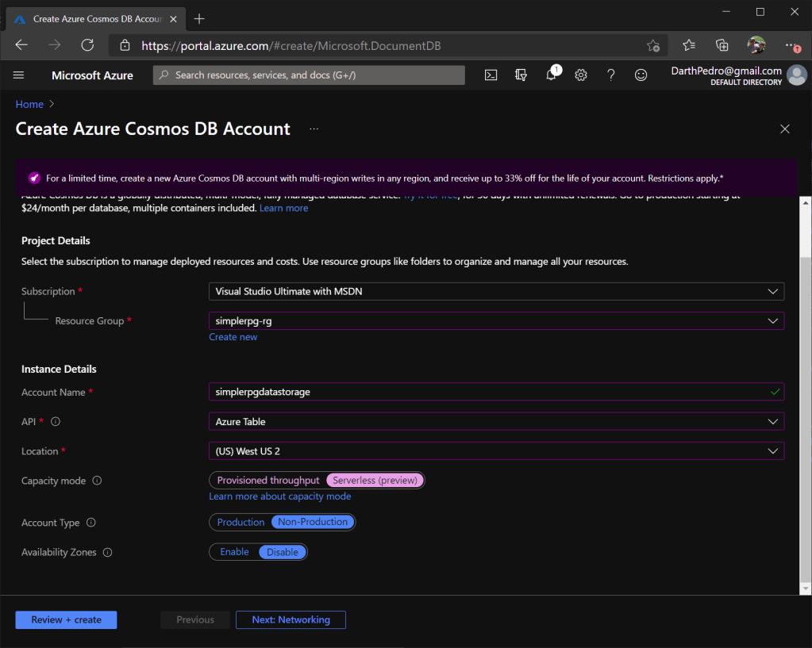This screenshot has height=648, width=812.
Task: Set Account Type to Production
Action: (x=241, y=522)
